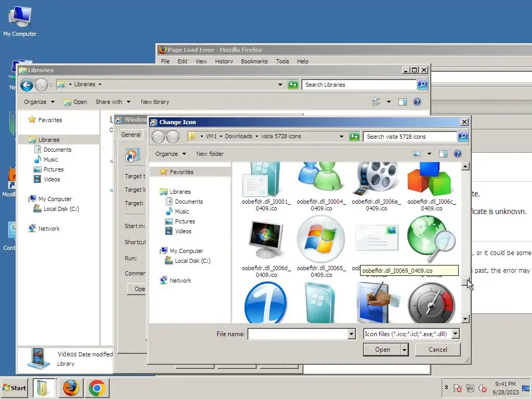Click the Explorer taskbar button
This screenshot has height=399, width=532.
point(44,388)
